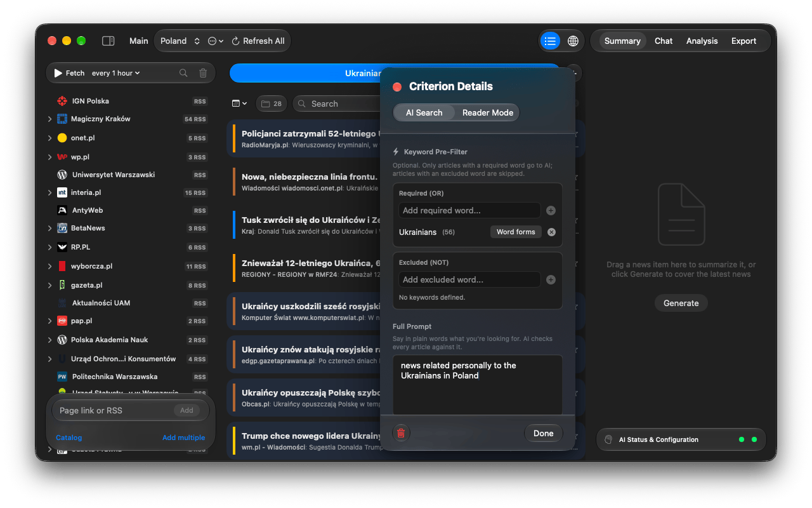The height and width of the screenshot is (508, 812).
Task: Click Add multiple link
Action: pos(183,438)
